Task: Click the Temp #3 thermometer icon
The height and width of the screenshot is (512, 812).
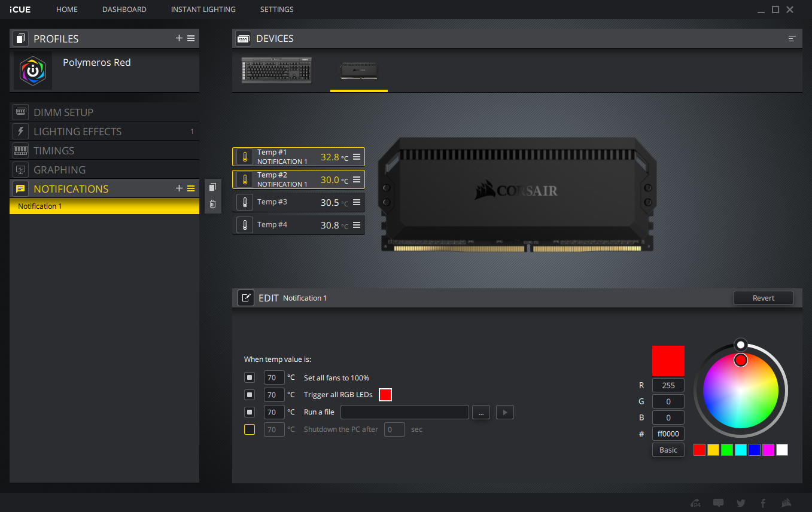Action: click(245, 202)
